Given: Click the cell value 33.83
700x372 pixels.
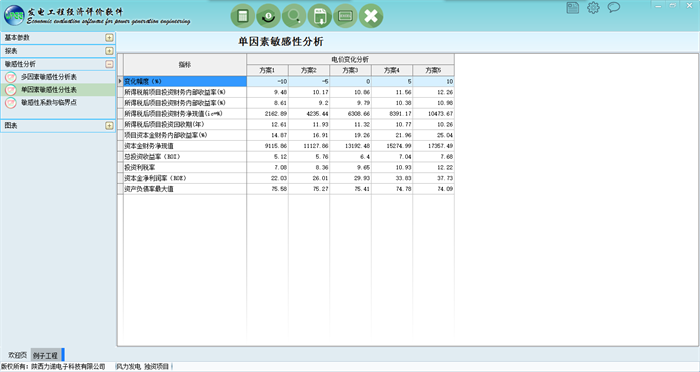Looking at the screenshot, I should click(392, 178).
